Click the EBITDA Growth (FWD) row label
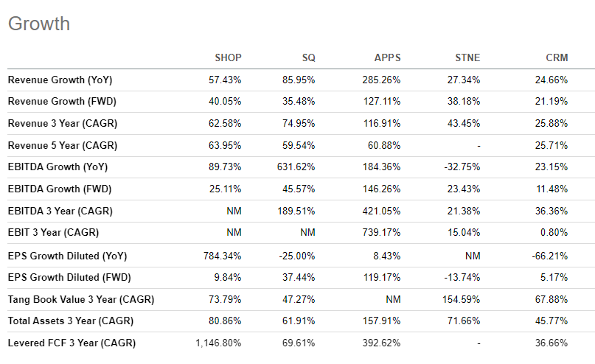595x364 pixels. click(x=60, y=189)
